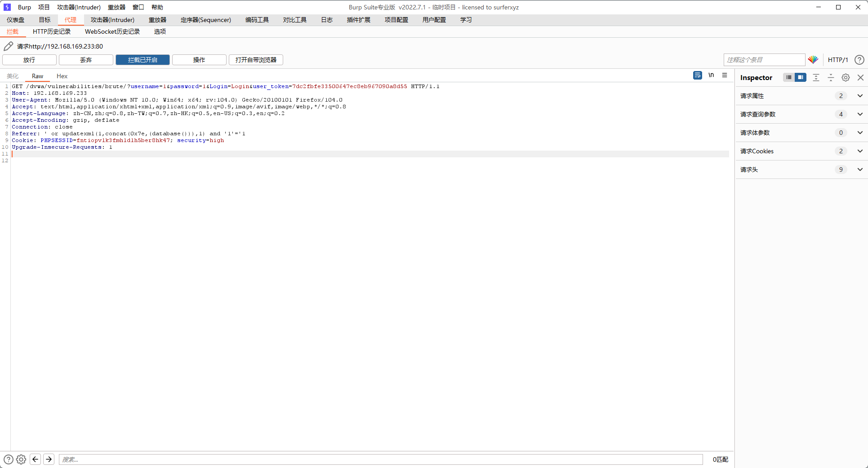This screenshot has height=468, width=868.
Task: Close the Inspector panel
Action: 860,77
